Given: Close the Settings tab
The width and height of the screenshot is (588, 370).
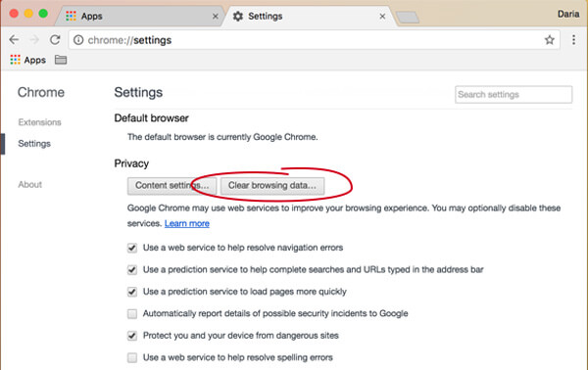Looking at the screenshot, I should point(382,17).
